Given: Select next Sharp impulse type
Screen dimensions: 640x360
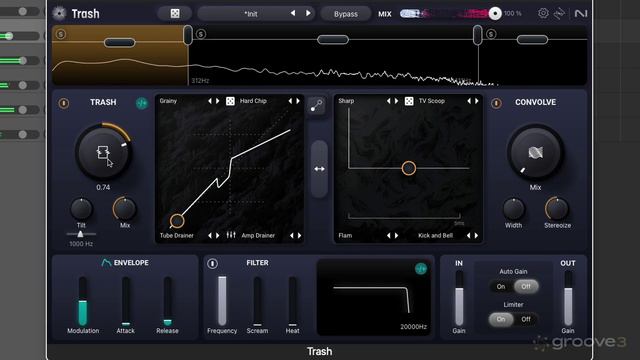Looking at the screenshot, I should click(x=396, y=101).
